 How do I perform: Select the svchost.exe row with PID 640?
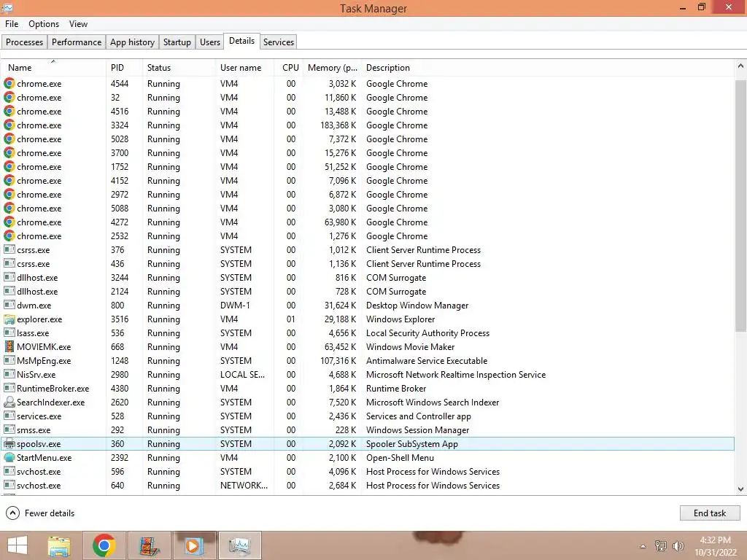click(368, 485)
